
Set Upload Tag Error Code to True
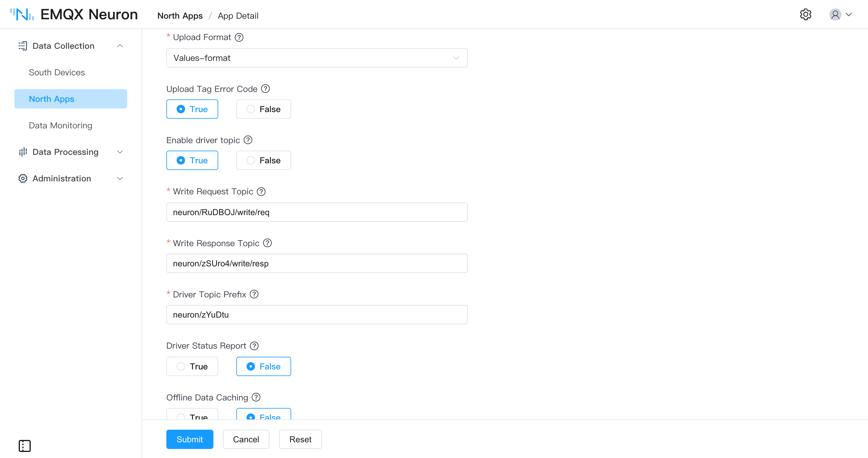(192, 109)
